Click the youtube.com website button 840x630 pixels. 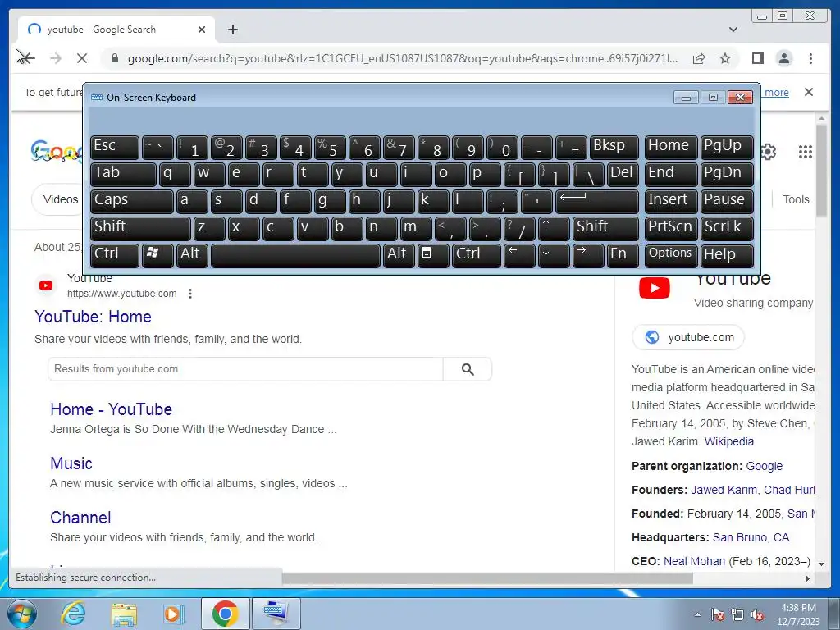pos(688,337)
